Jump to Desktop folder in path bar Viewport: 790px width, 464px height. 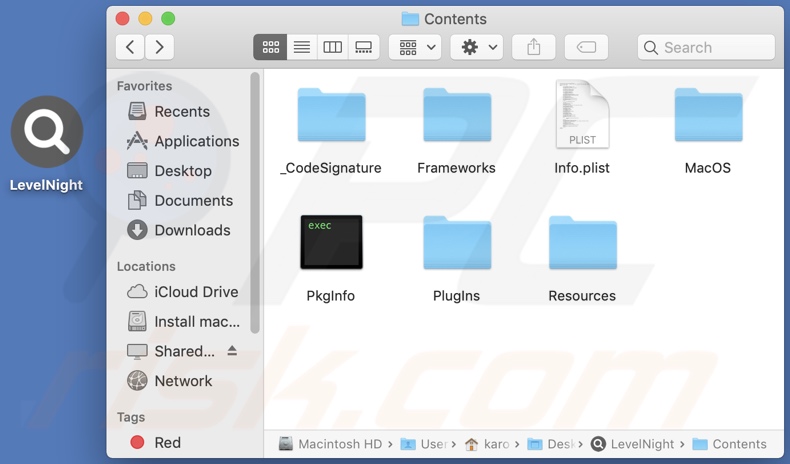click(x=551, y=444)
